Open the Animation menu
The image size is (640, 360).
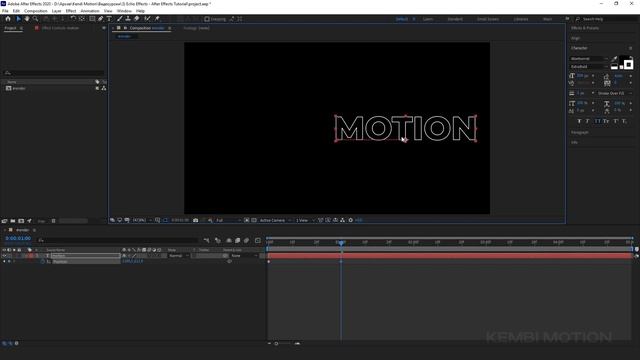point(90,11)
